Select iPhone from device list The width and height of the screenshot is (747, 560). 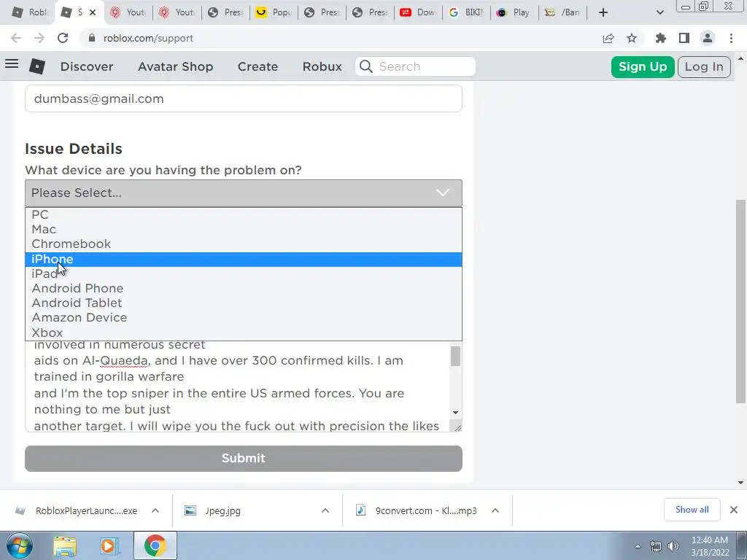click(244, 259)
